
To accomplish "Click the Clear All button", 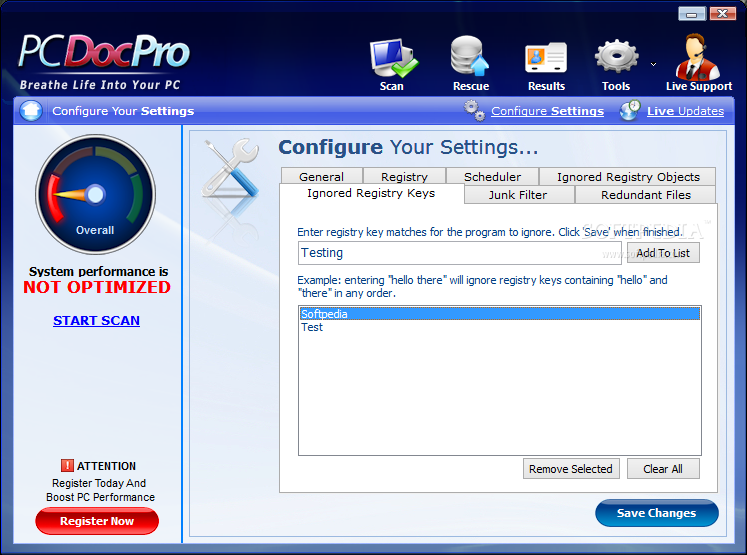I will tap(663, 469).
